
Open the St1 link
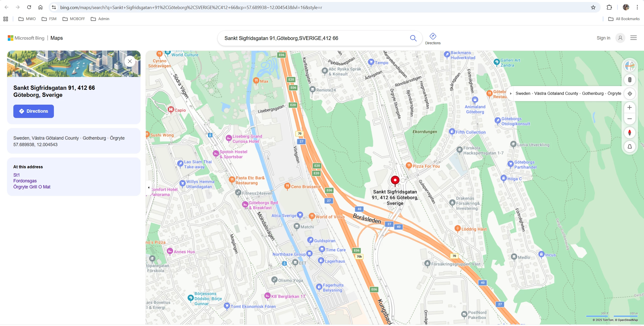[x=16, y=175]
